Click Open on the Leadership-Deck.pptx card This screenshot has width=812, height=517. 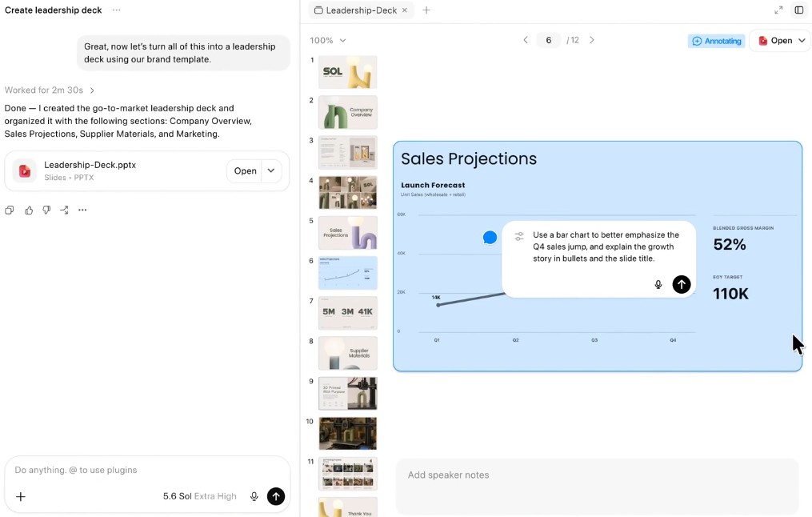[x=245, y=171]
